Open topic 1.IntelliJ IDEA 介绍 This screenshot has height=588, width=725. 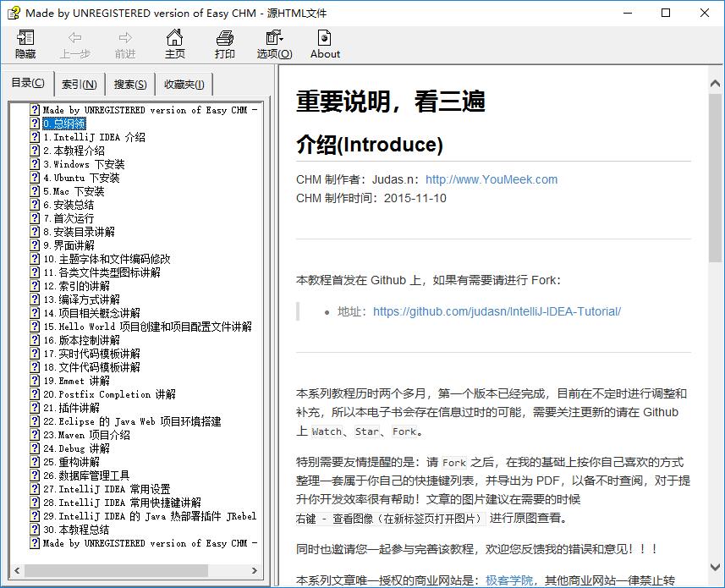94,137
